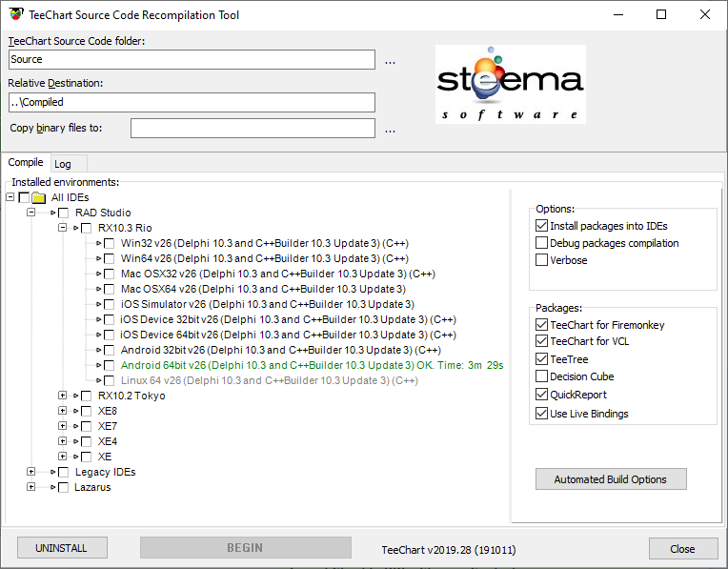Check the Android 32bit v26 checkbox
This screenshot has height=569, width=728.
click(110, 350)
